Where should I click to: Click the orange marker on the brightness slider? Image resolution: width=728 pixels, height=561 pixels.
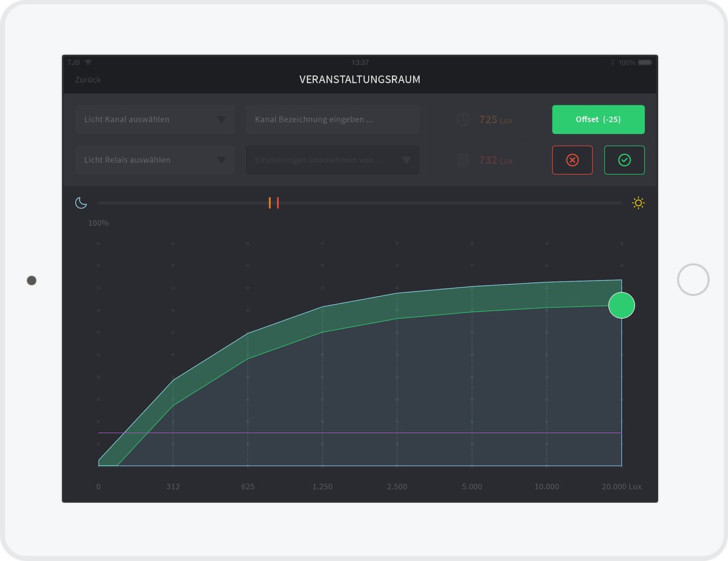270,203
